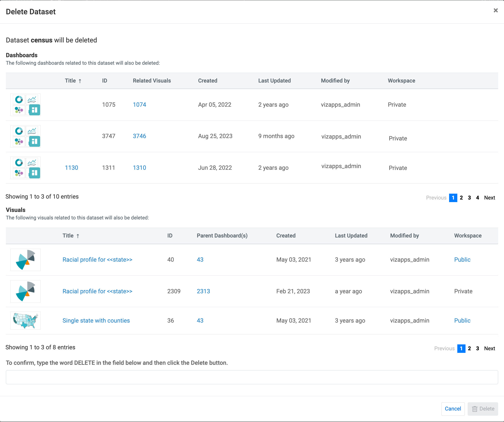Sort visuals by Parent Dashboard(s) column
This screenshot has height=422, width=504.
[x=222, y=236]
